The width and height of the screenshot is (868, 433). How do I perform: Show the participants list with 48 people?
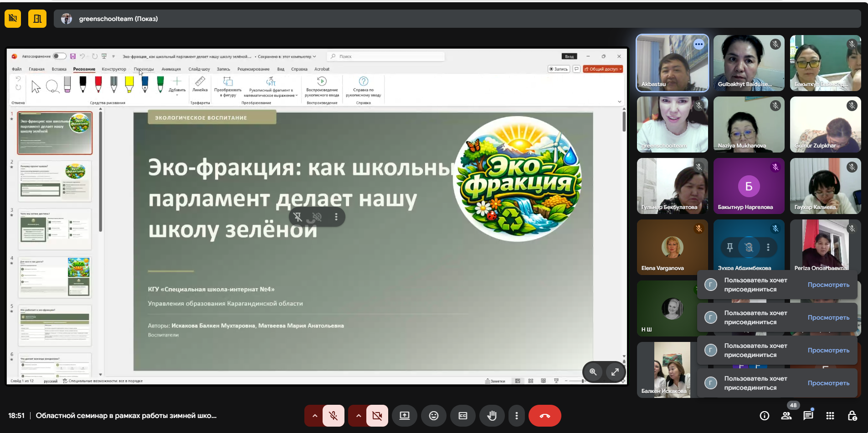pos(786,415)
